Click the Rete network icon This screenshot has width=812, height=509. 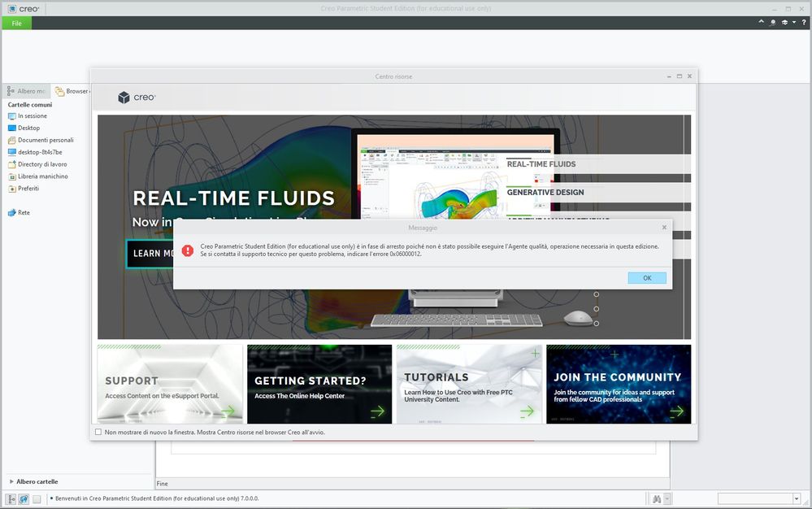(x=12, y=213)
